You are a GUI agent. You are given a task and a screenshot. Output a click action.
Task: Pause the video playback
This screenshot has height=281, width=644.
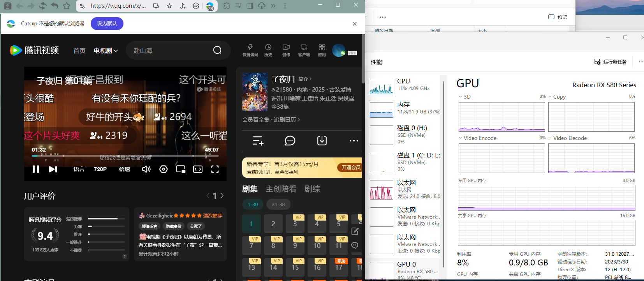(36, 169)
